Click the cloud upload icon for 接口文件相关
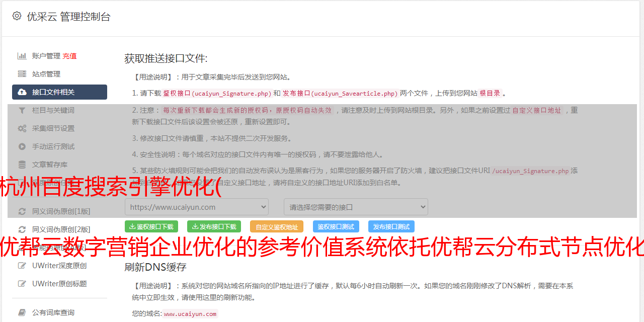The height and width of the screenshot is (322, 644). 22,92
